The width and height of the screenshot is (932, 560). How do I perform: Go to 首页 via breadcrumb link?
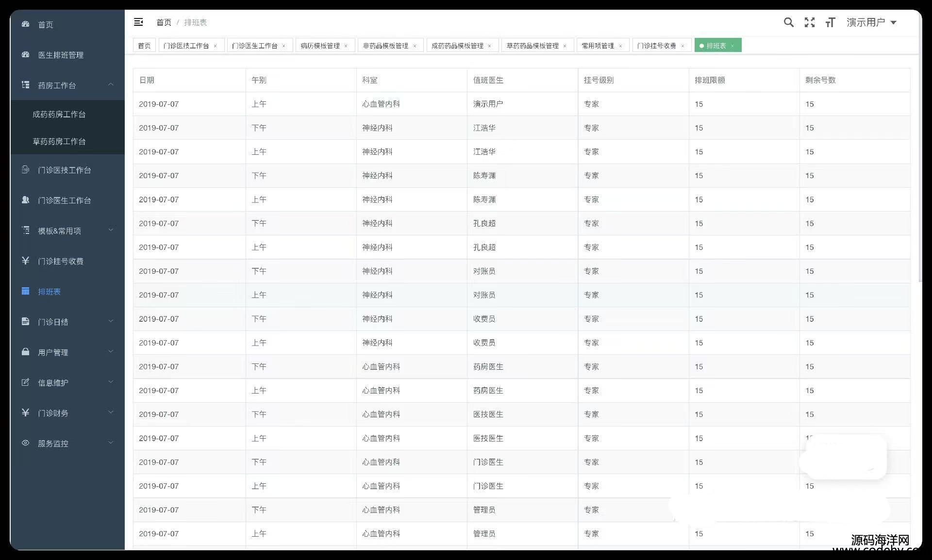pyautogui.click(x=164, y=22)
